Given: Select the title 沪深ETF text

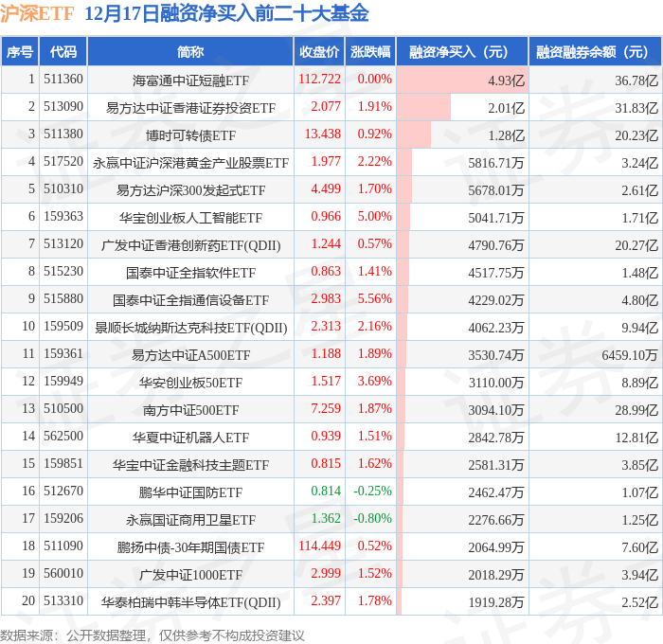Looking at the screenshot, I should [x=37, y=13].
